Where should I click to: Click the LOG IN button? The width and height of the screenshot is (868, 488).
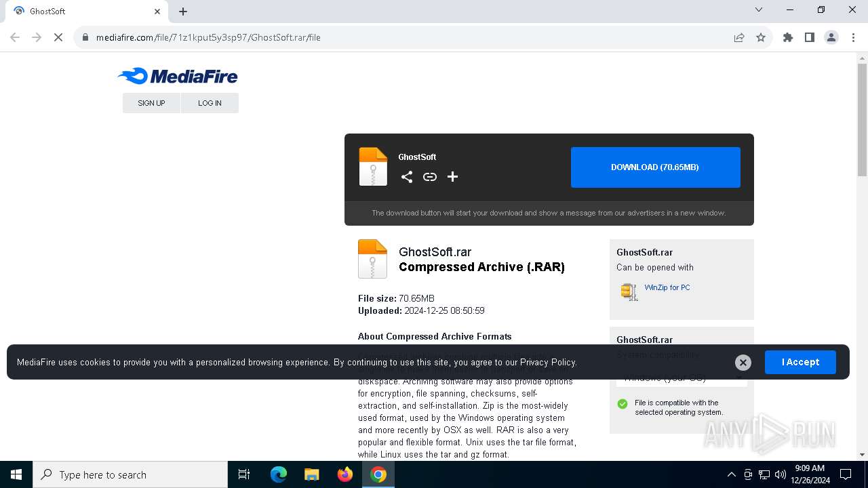[210, 103]
